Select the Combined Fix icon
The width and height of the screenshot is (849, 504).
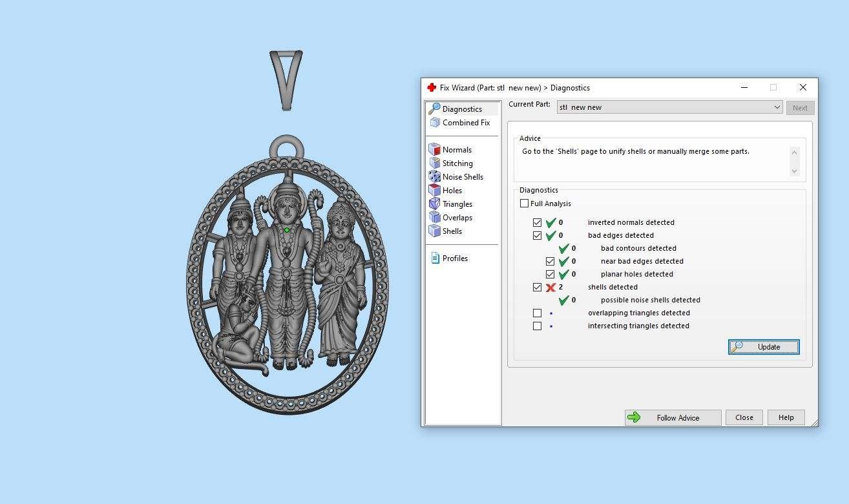pyautogui.click(x=434, y=123)
